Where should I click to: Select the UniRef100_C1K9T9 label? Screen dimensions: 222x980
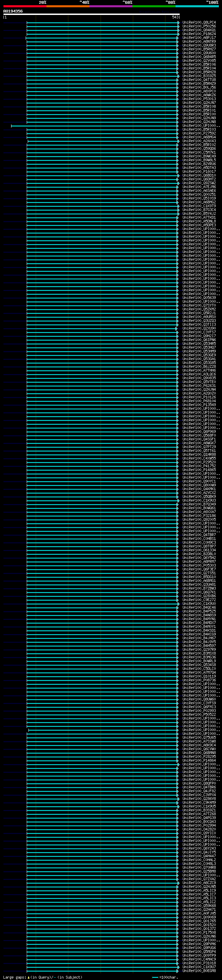199,206
